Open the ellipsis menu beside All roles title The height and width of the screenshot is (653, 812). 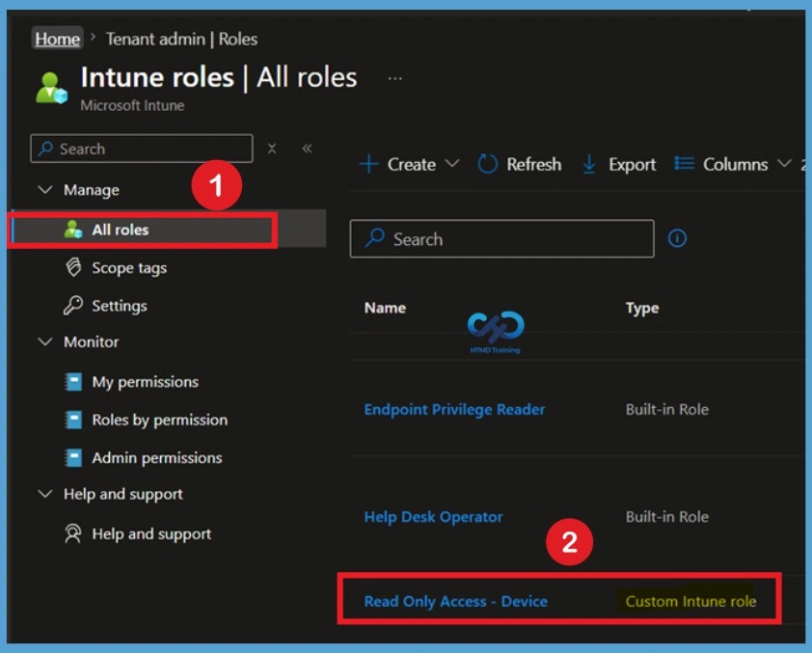pyautogui.click(x=394, y=79)
